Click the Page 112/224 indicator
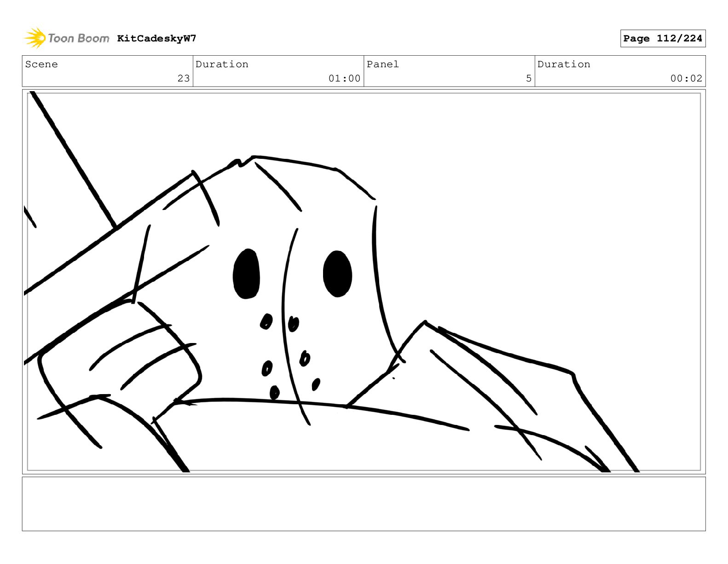 point(663,39)
